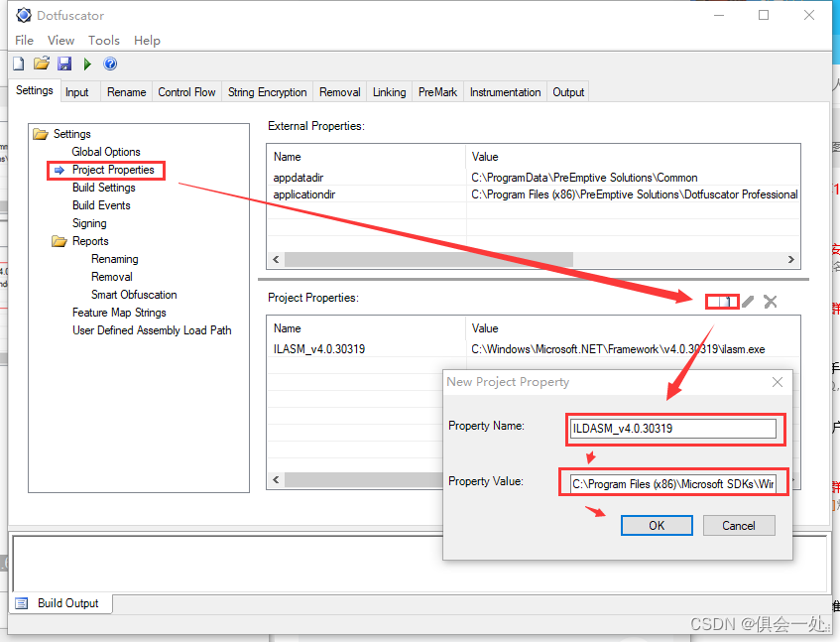Click the Settings folder icon in tree
Image resolution: width=840 pixels, height=642 pixels.
41,134
